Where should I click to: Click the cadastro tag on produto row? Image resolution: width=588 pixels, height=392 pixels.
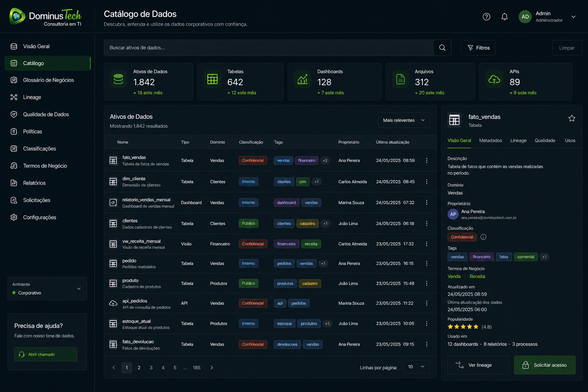310,283
